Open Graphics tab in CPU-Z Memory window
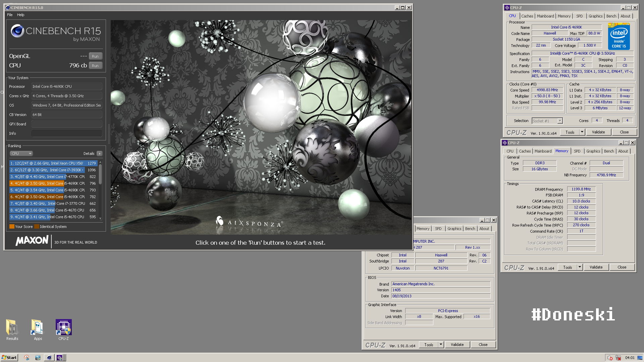Viewport: 644px width, 362px height. pyautogui.click(x=593, y=151)
